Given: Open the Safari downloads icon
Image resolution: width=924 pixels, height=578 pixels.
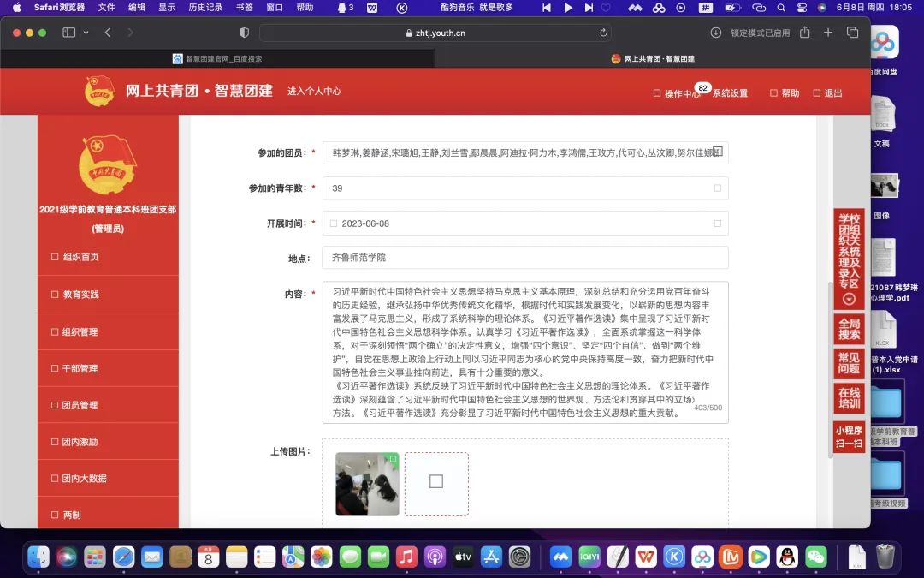Looking at the screenshot, I should point(716,33).
